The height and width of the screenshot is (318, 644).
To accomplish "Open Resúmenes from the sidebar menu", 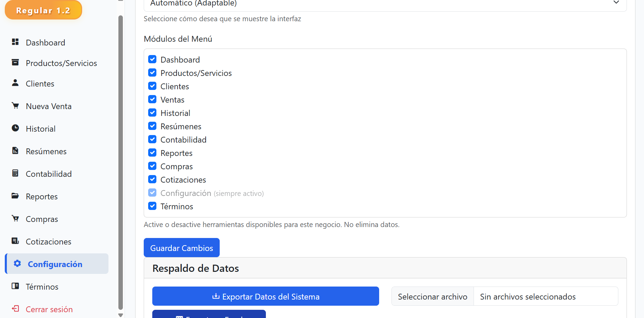I will coord(46,151).
